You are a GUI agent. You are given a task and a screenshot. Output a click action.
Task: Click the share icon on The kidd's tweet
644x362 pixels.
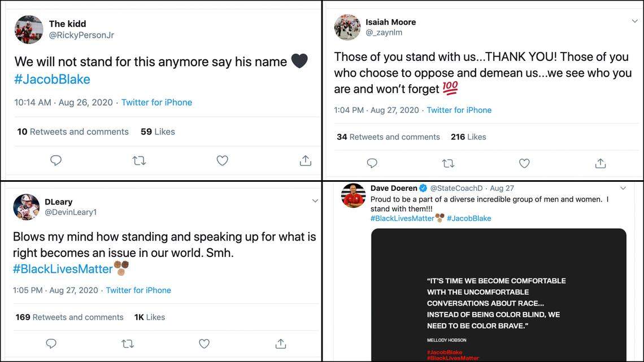tap(305, 160)
